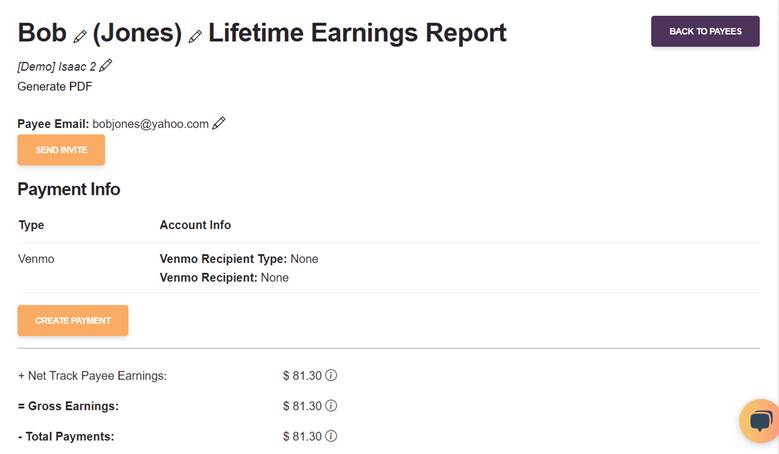Show info for Net Track Payee Earnings
The image size is (779, 454).
(x=331, y=376)
